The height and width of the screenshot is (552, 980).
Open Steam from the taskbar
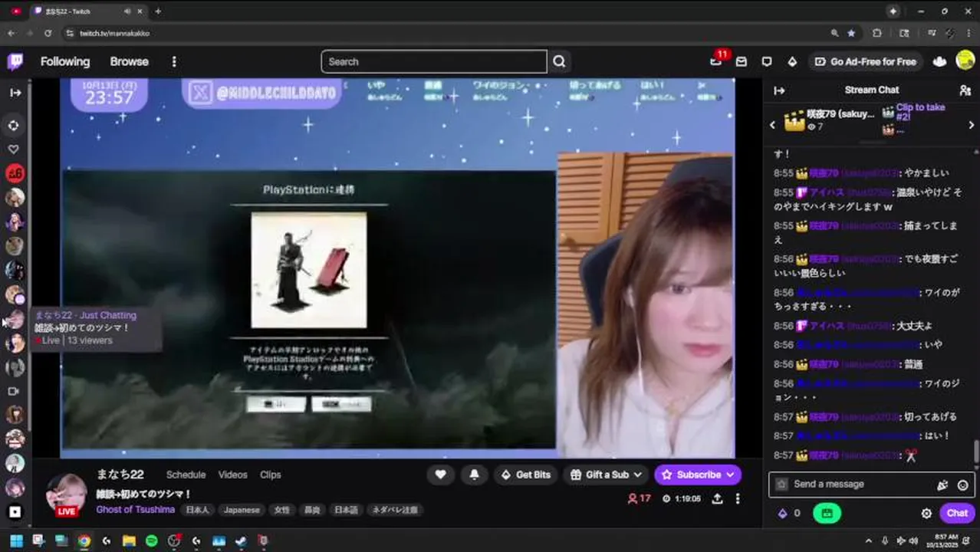pos(241,540)
